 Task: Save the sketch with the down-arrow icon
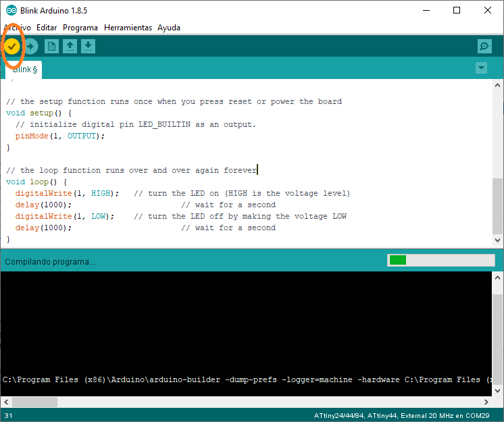(88, 47)
